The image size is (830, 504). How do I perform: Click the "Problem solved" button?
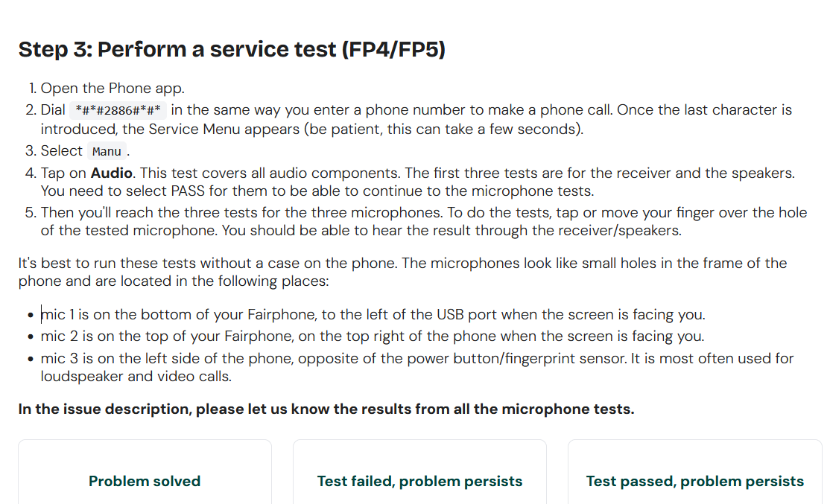145,481
